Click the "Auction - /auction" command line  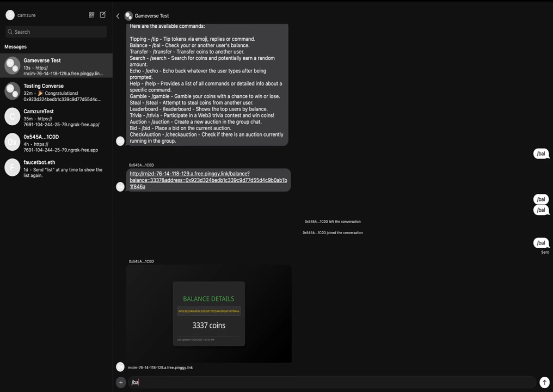(x=195, y=122)
